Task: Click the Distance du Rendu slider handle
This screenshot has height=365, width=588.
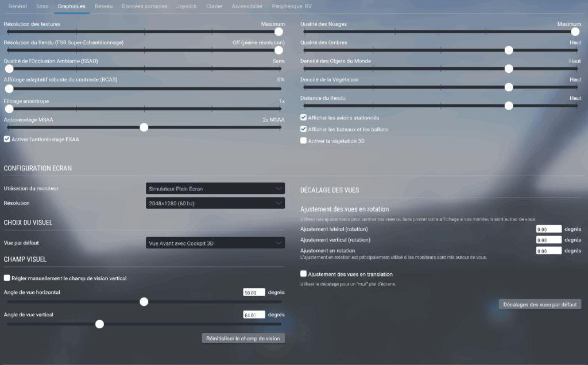Action: click(508, 106)
